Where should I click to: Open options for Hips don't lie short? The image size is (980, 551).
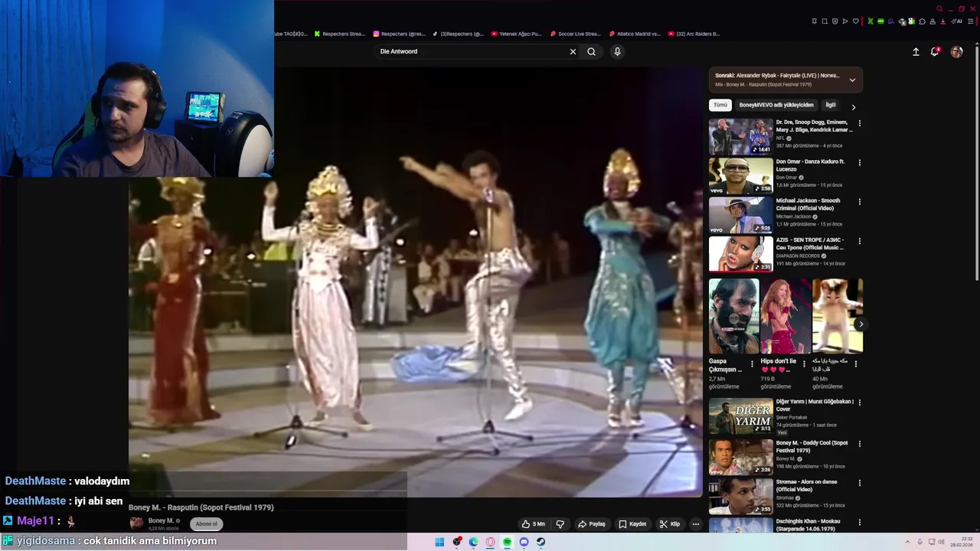(804, 364)
